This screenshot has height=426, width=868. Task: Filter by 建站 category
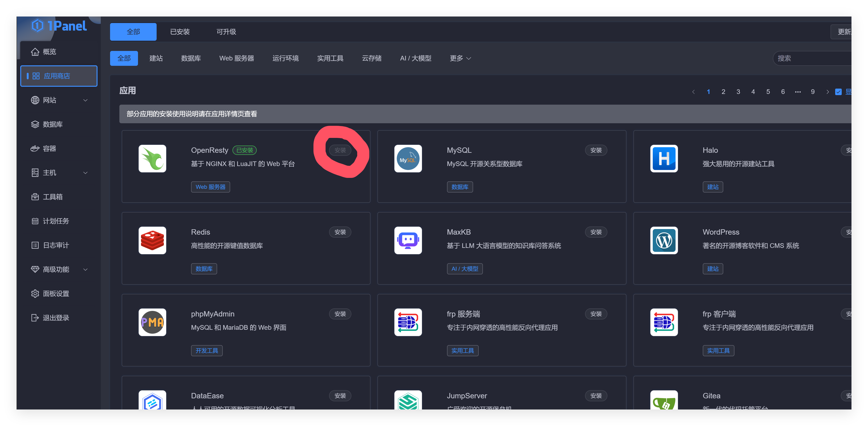click(x=156, y=58)
